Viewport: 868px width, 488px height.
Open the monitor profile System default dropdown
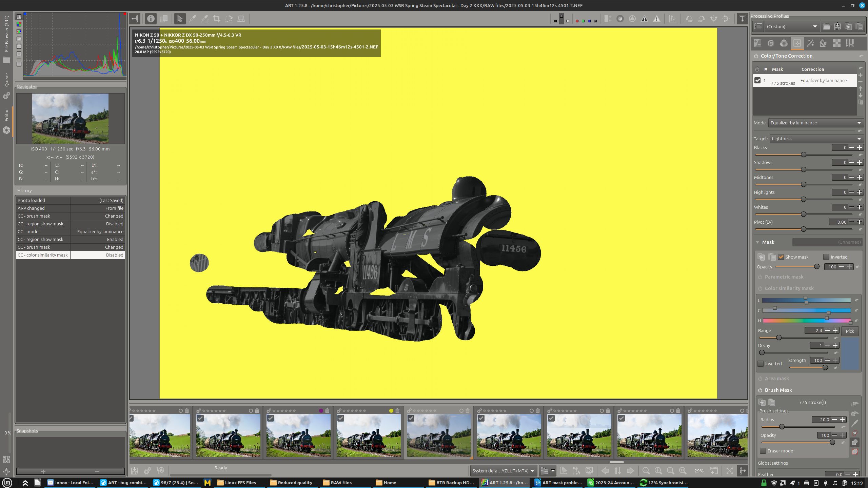click(503, 471)
